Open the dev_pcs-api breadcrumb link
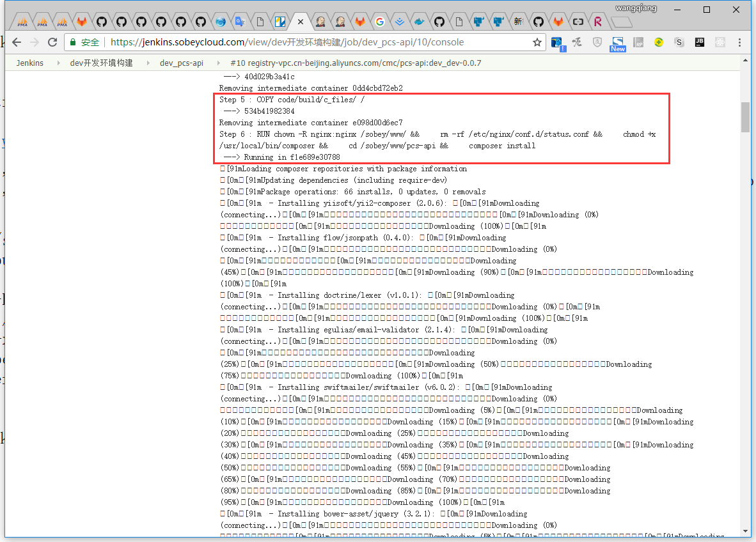Viewport: 756px width, 542px height. pyautogui.click(x=182, y=63)
